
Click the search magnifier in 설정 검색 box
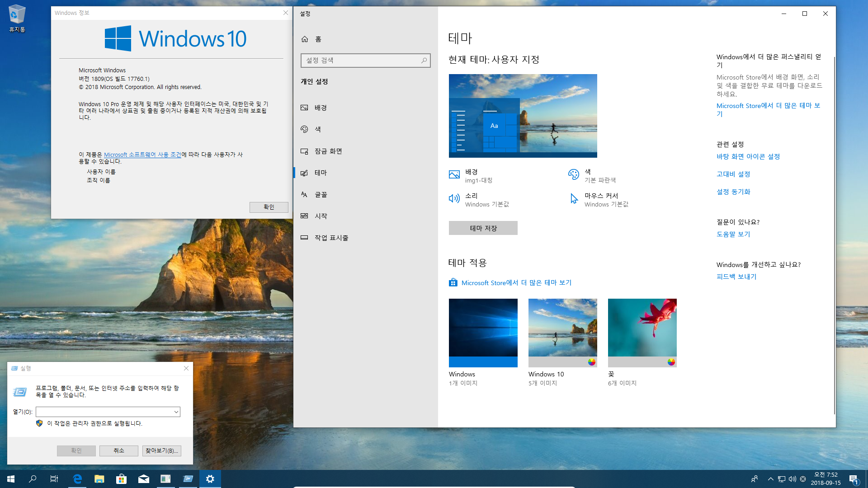pyautogui.click(x=424, y=60)
